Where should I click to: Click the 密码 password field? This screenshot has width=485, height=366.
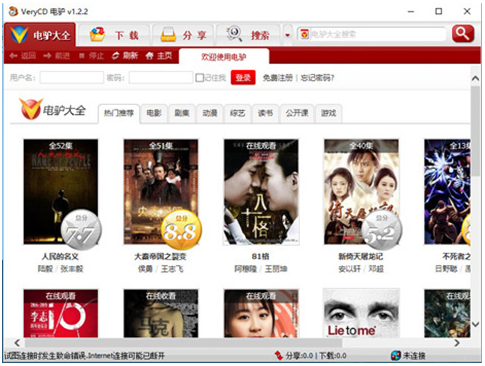click(x=161, y=78)
